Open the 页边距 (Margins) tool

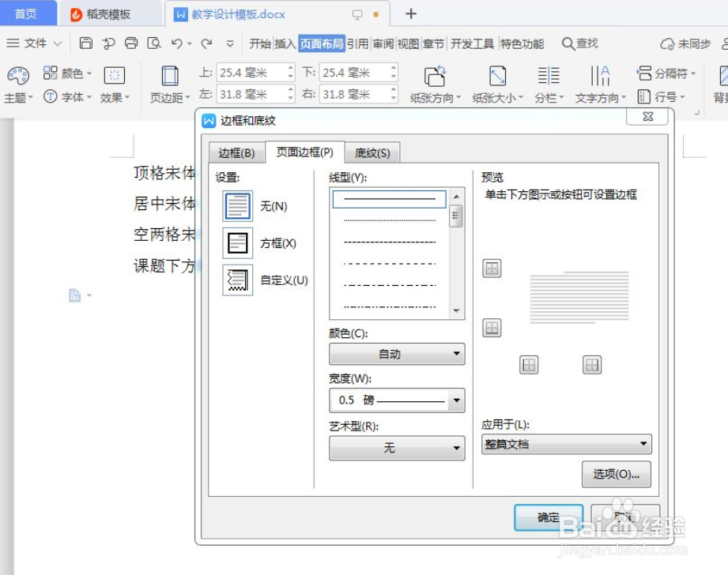tap(168, 83)
